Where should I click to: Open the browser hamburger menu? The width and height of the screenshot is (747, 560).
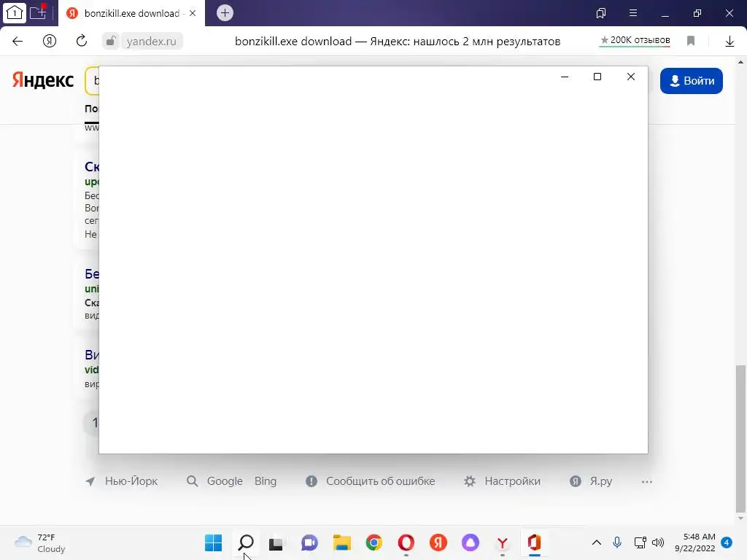click(x=633, y=13)
